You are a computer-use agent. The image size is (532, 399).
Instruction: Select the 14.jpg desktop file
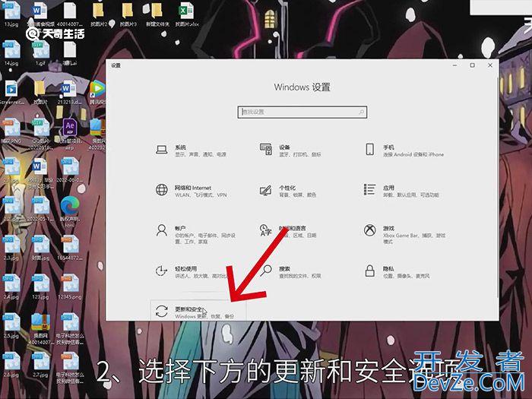tap(11, 53)
